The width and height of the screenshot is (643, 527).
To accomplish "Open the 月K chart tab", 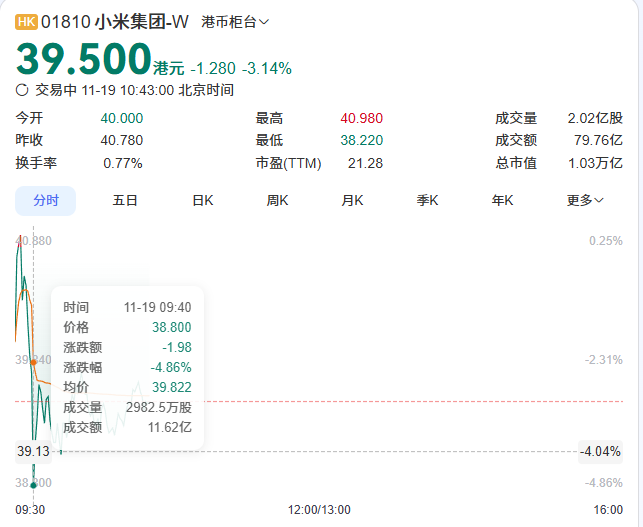I will click(352, 201).
